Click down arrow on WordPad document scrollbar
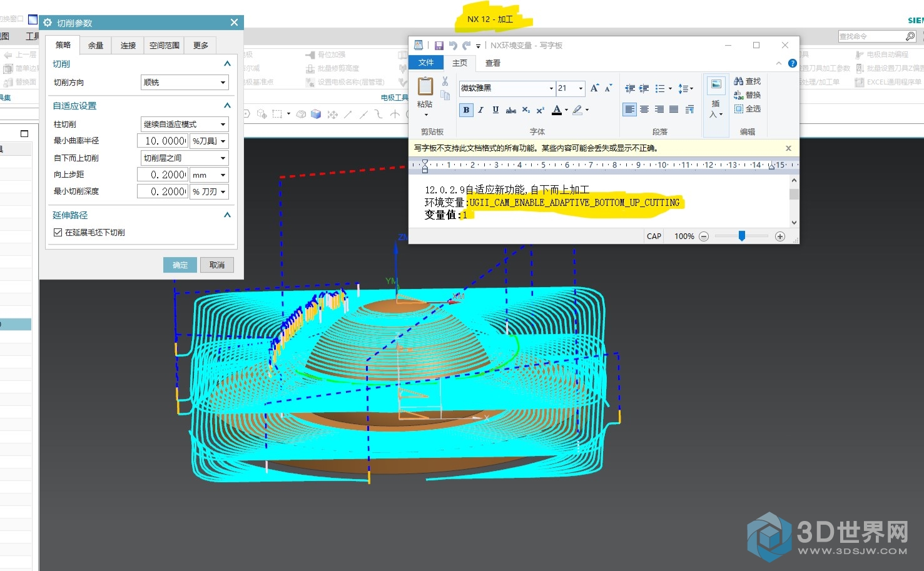This screenshot has width=924, height=571. click(794, 222)
